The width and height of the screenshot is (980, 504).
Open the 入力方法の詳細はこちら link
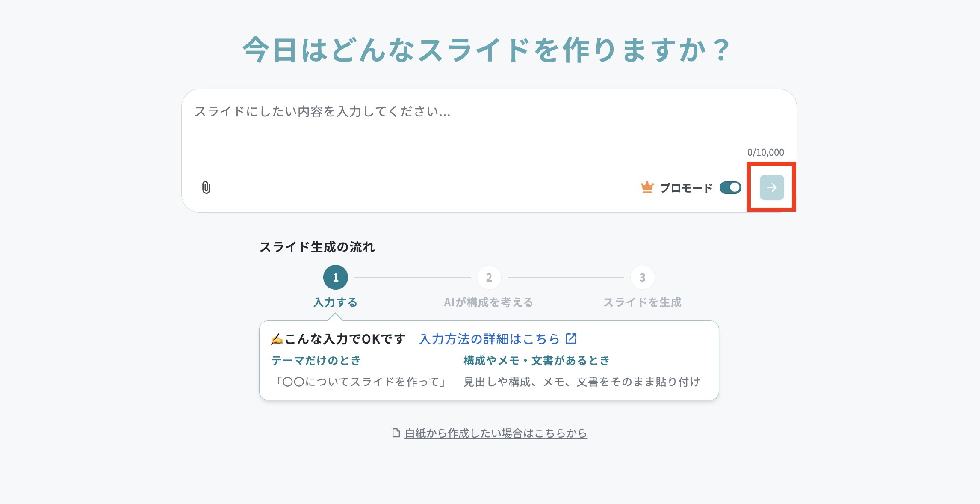point(490,339)
